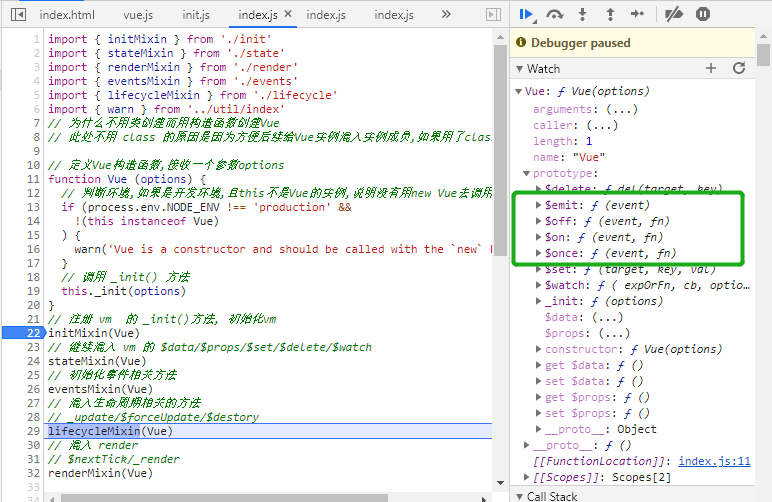Expand the get $props getter

click(538, 397)
